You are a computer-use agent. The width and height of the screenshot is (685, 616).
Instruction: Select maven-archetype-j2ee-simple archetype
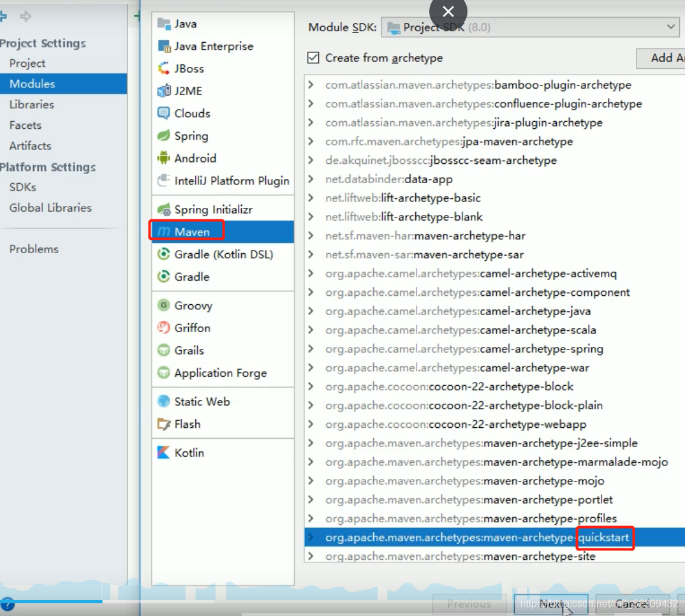[x=494, y=443]
